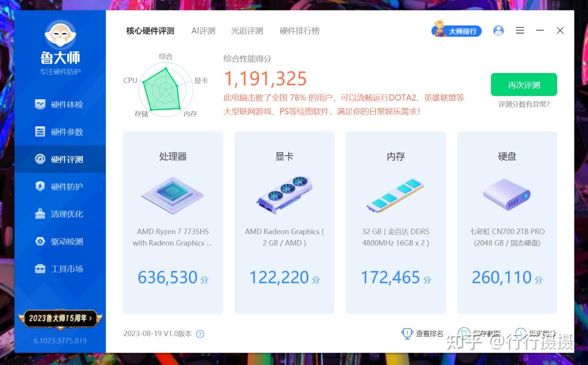Start a re-test with the 再次评测 button
Image resolution: width=588 pixels, height=365 pixels.
[x=524, y=84]
